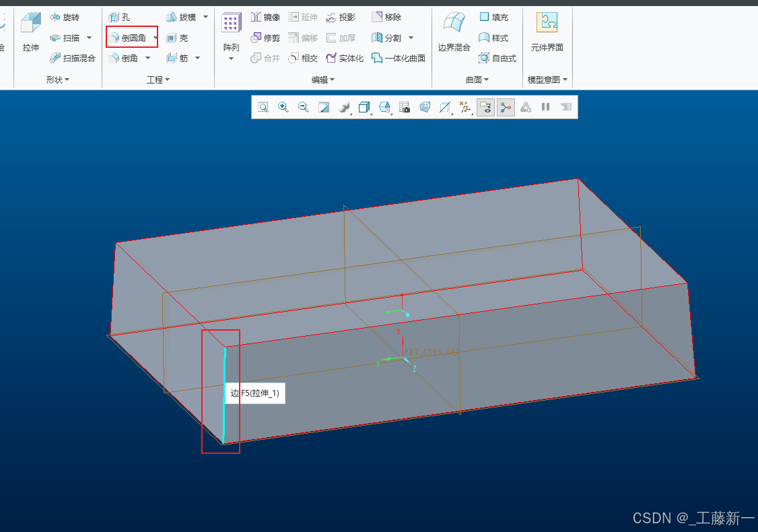Open the View Manager camera-table icon
Image resolution: width=758 pixels, height=532 pixels.
click(405, 107)
